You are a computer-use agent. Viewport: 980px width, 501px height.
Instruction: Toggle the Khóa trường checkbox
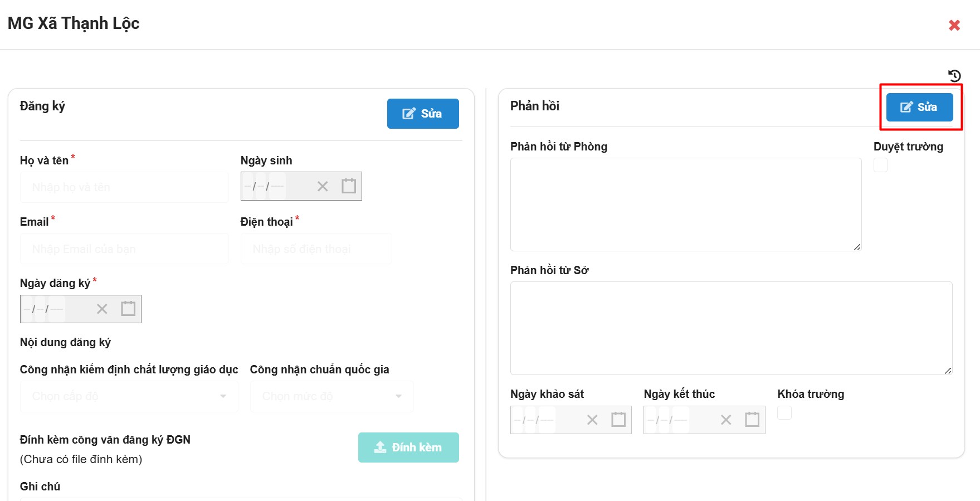click(x=784, y=413)
